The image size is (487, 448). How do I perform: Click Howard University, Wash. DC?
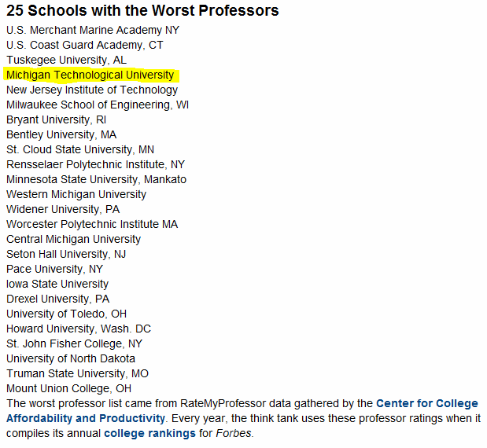79,329
